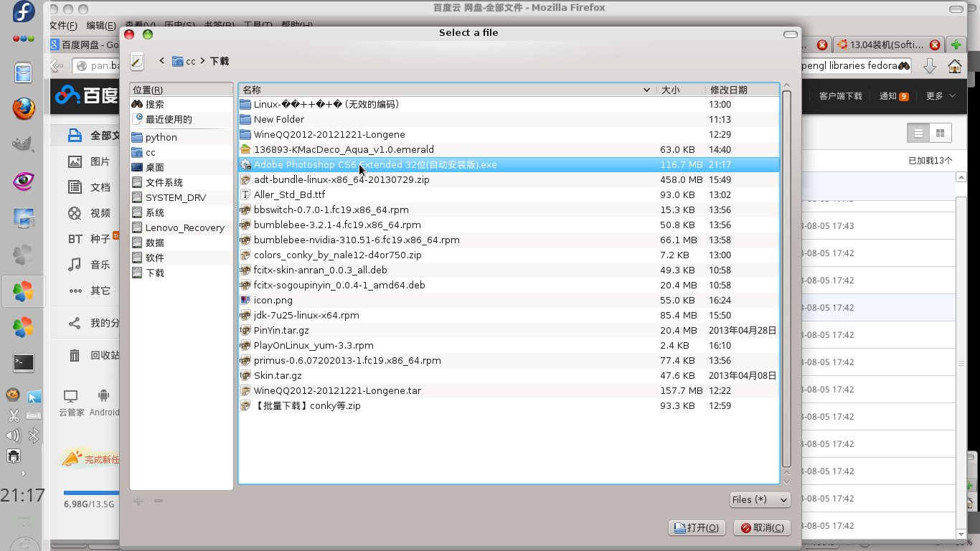This screenshot has height=551, width=980.
Task: Click the Firefox back navigation button
Action: (x=57, y=65)
